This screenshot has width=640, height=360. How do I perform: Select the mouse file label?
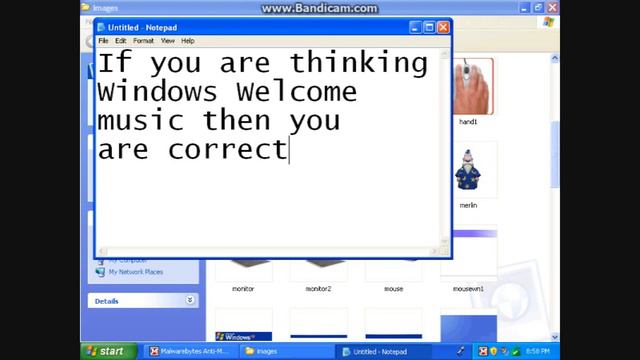(x=393, y=289)
